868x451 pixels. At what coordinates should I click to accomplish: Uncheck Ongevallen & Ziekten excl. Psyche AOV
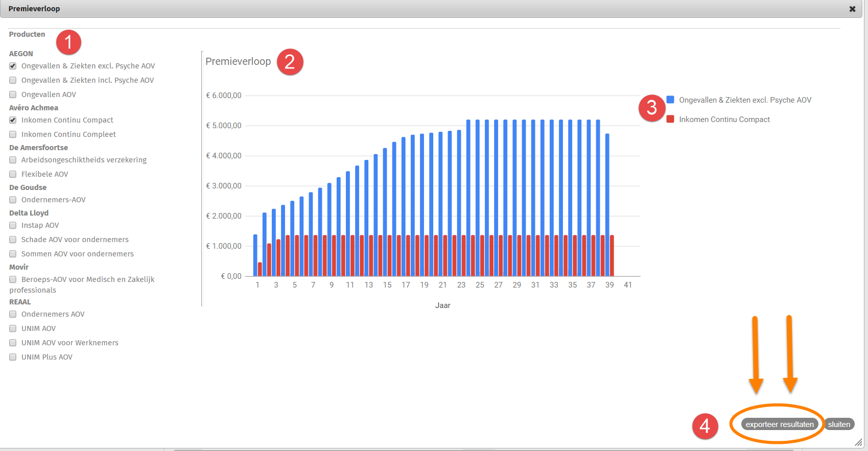[x=13, y=66]
